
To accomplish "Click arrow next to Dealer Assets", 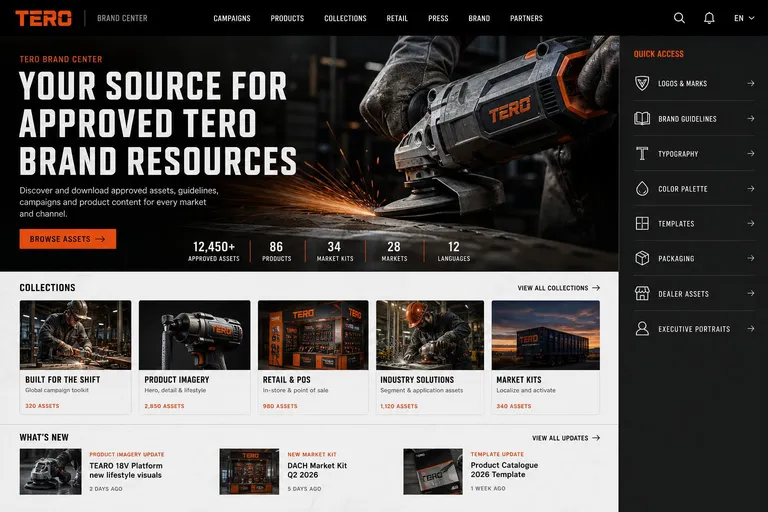I will pyautogui.click(x=750, y=293).
